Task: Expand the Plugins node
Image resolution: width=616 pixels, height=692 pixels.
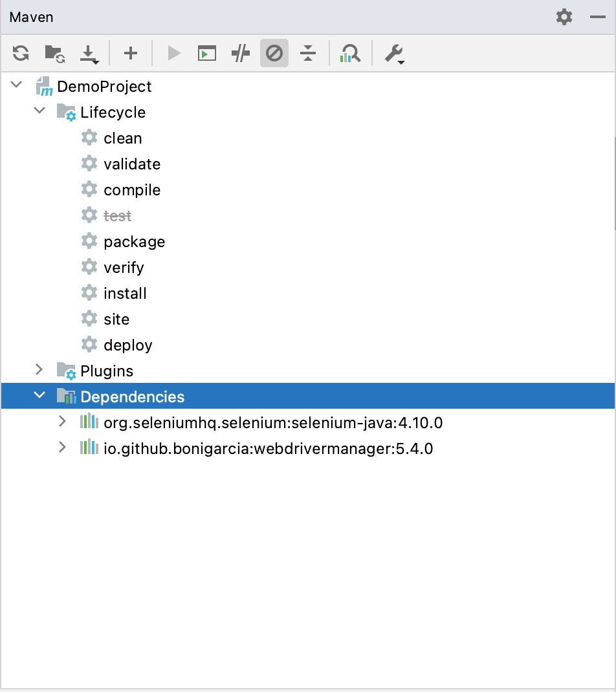Action: (39, 371)
